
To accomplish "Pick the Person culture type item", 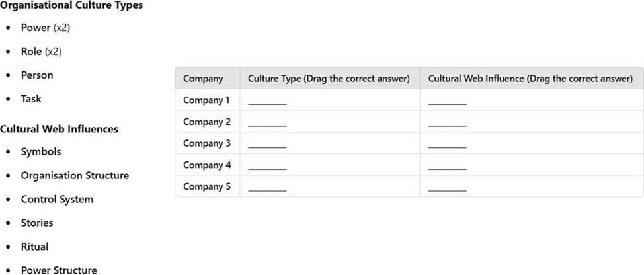I will pos(37,75).
